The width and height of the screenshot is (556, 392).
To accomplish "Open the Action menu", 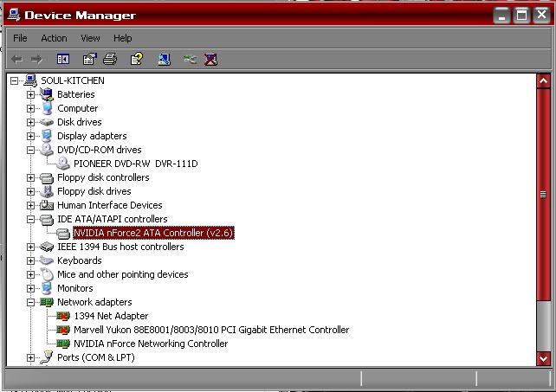I will [x=54, y=38].
